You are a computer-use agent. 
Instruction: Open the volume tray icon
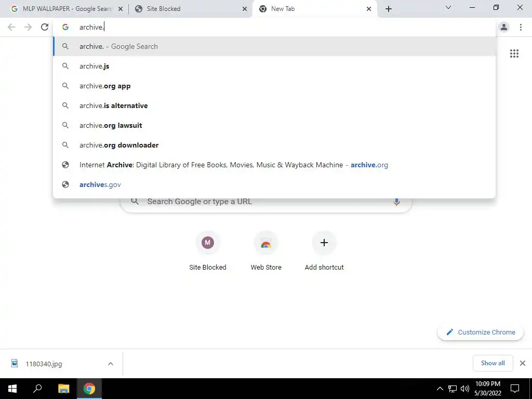point(465,389)
